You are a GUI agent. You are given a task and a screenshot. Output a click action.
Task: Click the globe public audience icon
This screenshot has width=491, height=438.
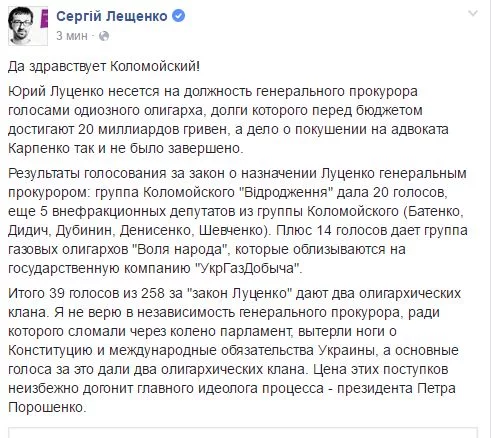pyautogui.click(x=104, y=36)
